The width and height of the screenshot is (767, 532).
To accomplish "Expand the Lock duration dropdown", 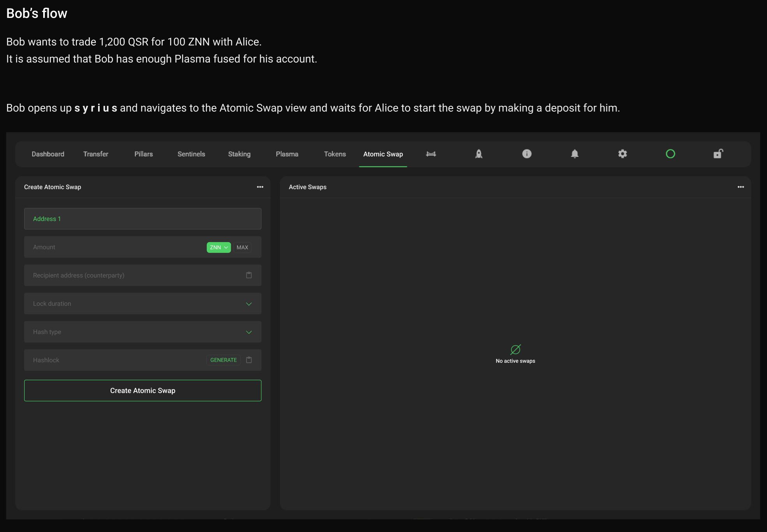I will (249, 304).
